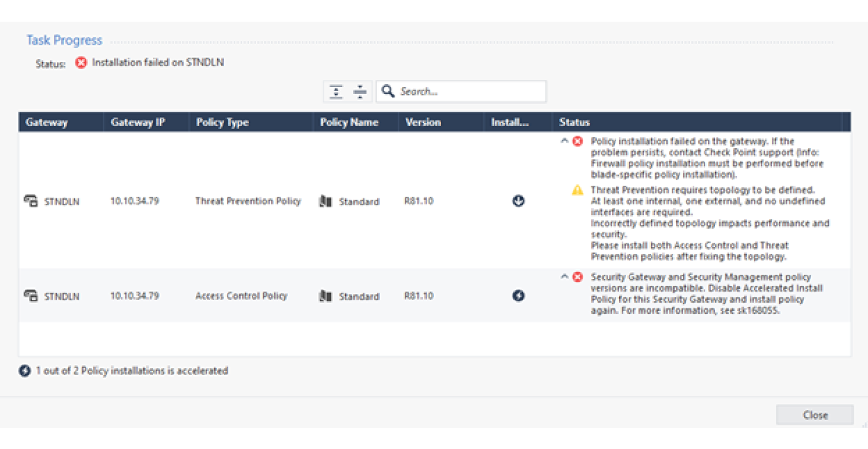Click R81.10 in Access Control row
Image resolution: width=868 pixels, height=449 pixels.
[x=419, y=296]
